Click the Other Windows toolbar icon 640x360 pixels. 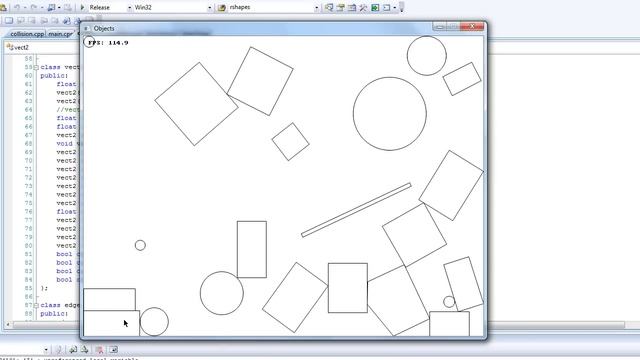387,7
